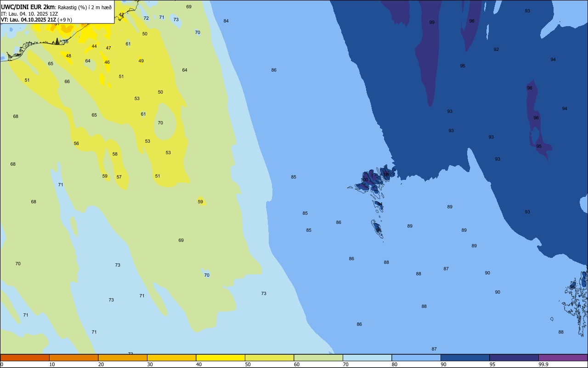Click the map value 48
588x368 pixels.
tap(68, 56)
